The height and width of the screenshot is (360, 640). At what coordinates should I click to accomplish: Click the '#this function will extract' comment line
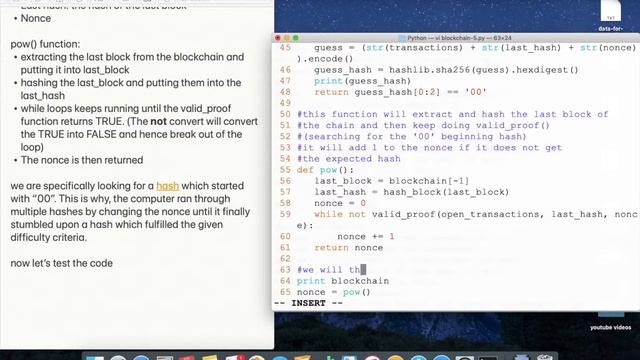(x=453, y=115)
